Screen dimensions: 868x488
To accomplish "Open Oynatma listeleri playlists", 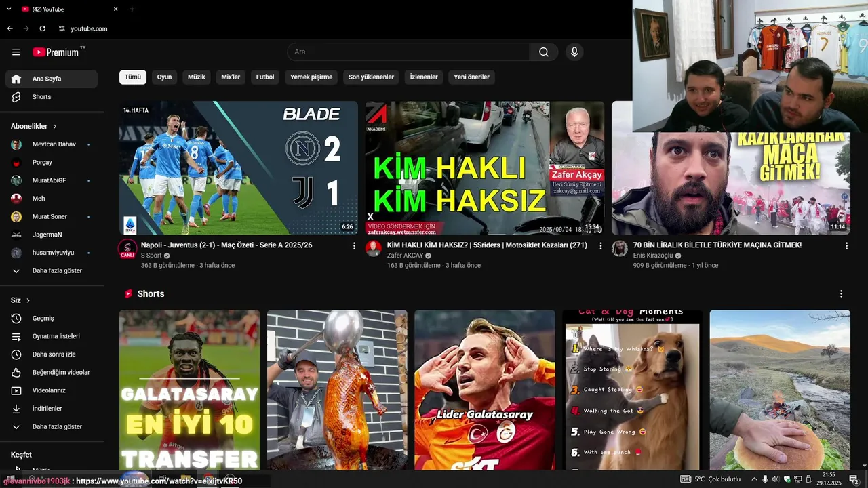I will (x=52, y=336).
